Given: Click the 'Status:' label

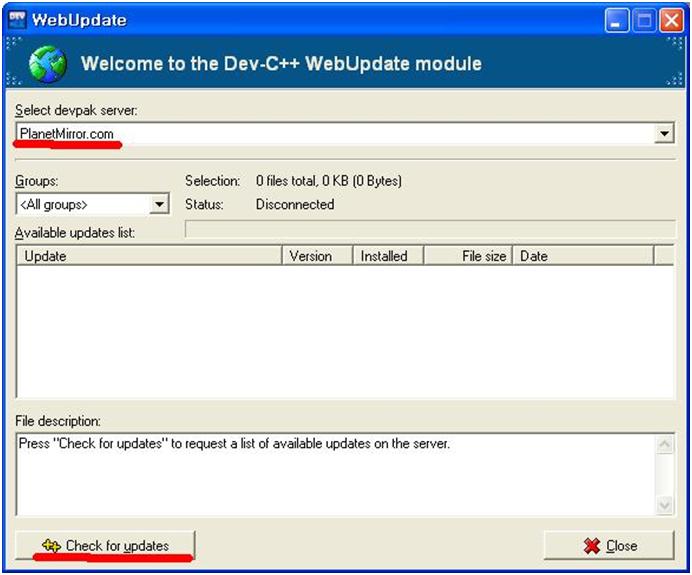Looking at the screenshot, I should 204,204.
